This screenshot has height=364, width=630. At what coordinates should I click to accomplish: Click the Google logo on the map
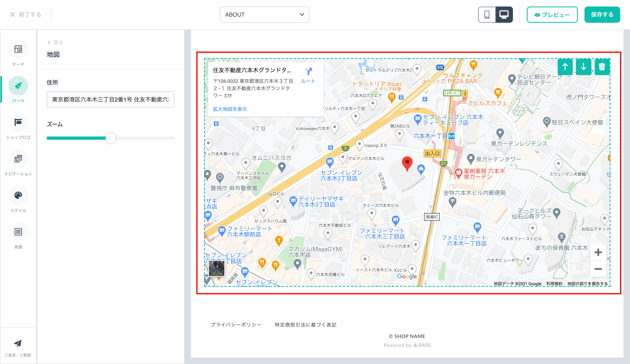click(407, 276)
